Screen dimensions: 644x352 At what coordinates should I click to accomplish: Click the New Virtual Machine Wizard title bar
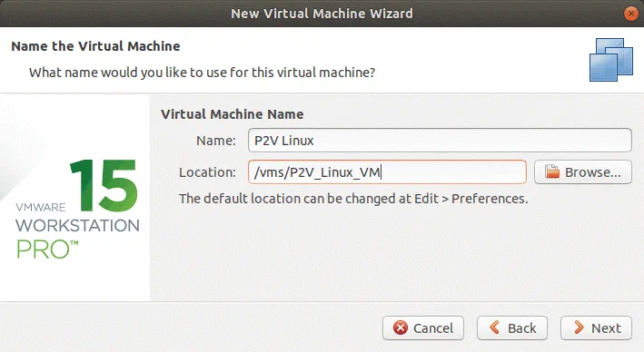322,14
